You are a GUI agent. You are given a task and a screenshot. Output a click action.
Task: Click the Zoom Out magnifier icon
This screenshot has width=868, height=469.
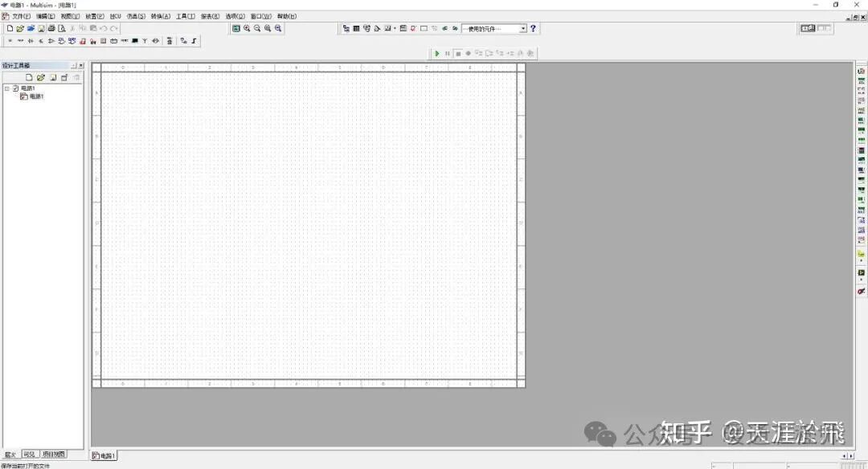257,28
